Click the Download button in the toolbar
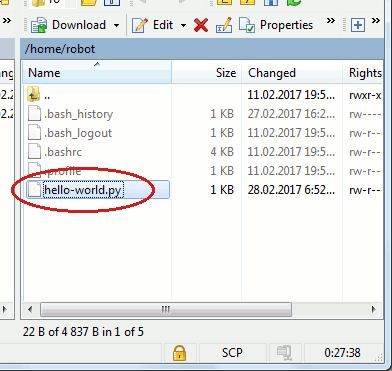Viewport: 392px width, 371px height. 68,25
